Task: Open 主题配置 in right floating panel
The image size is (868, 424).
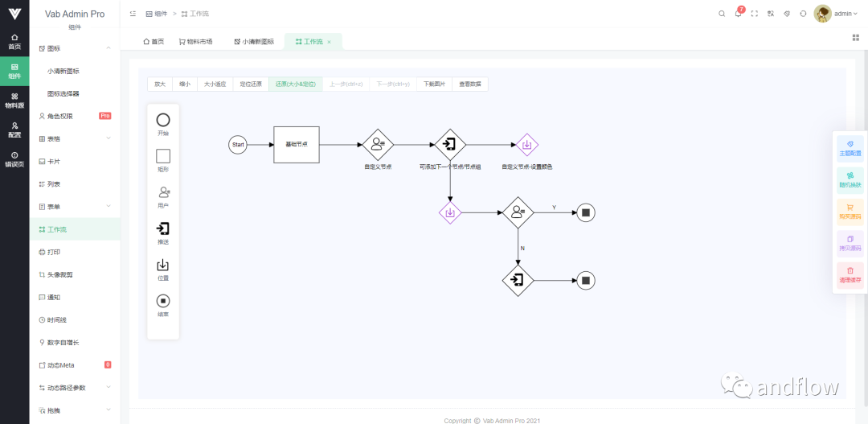Action: click(850, 149)
